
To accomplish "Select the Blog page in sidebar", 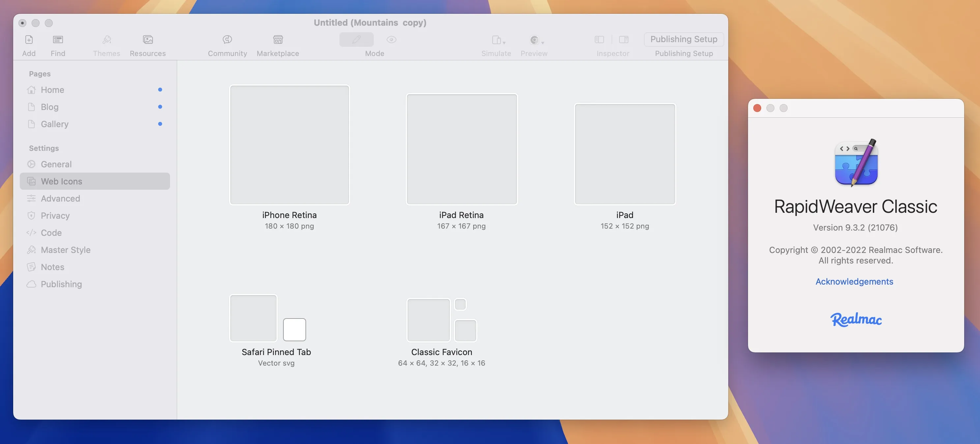I will pyautogui.click(x=95, y=107).
